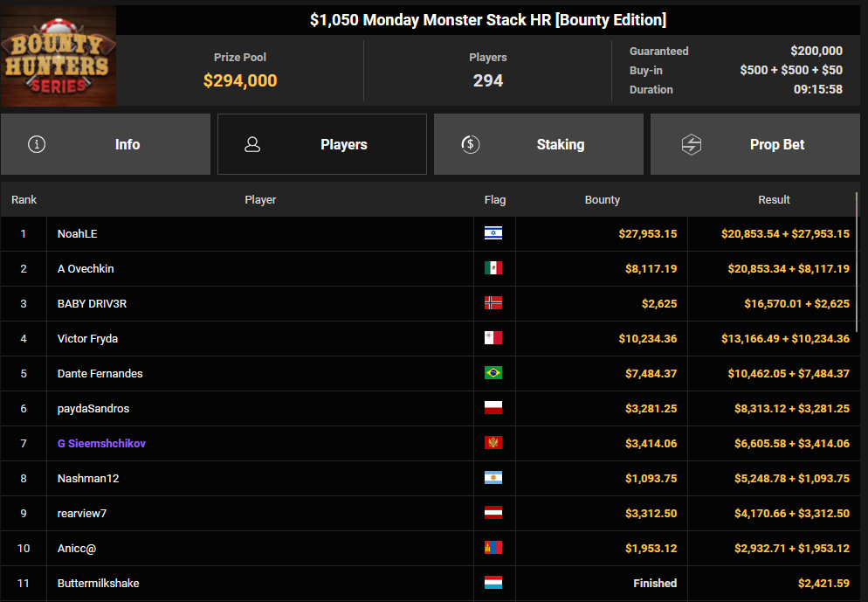Click the players list vertical scrollbar
The image size is (868, 602).
point(858,262)
